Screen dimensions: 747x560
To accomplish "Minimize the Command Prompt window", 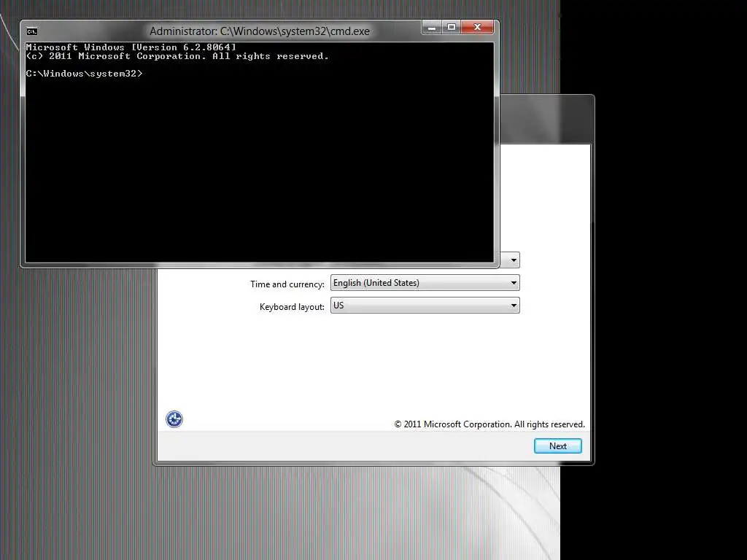I will click(432, 28).
